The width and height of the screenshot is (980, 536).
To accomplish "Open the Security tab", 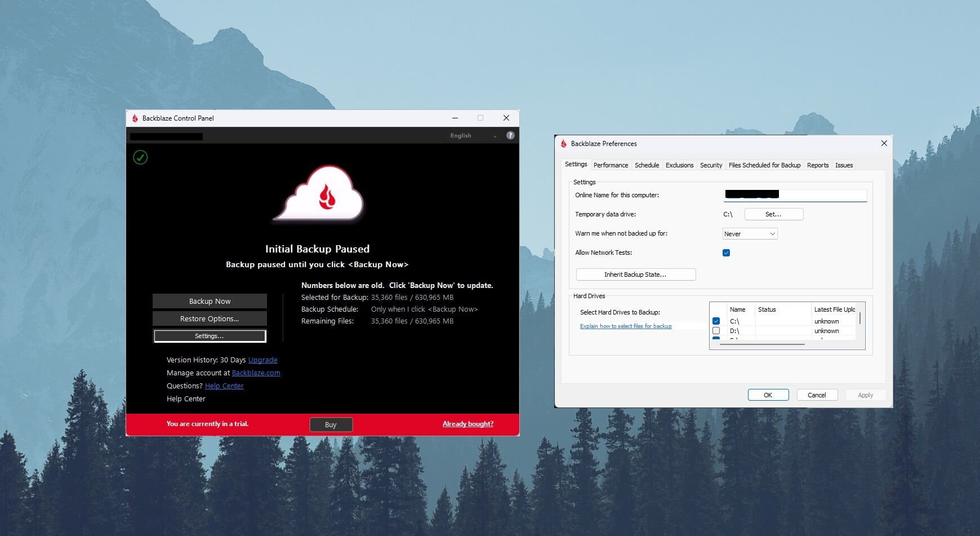I will [x=711, y=165].
